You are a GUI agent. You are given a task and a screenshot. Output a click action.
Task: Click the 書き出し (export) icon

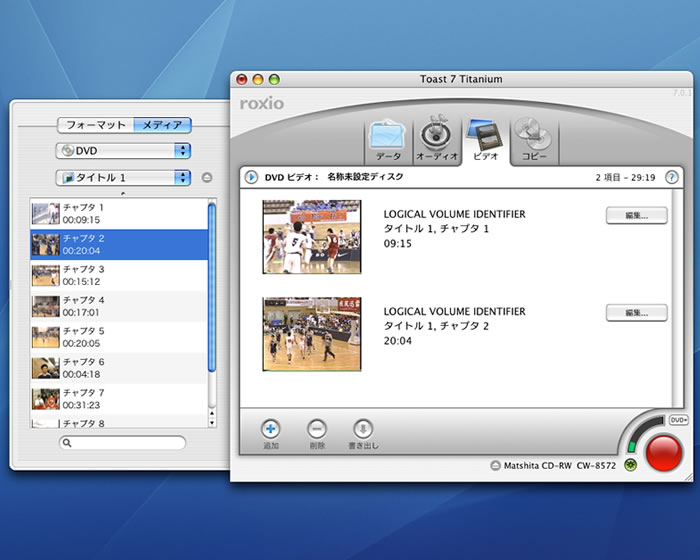tap(363, 428)
